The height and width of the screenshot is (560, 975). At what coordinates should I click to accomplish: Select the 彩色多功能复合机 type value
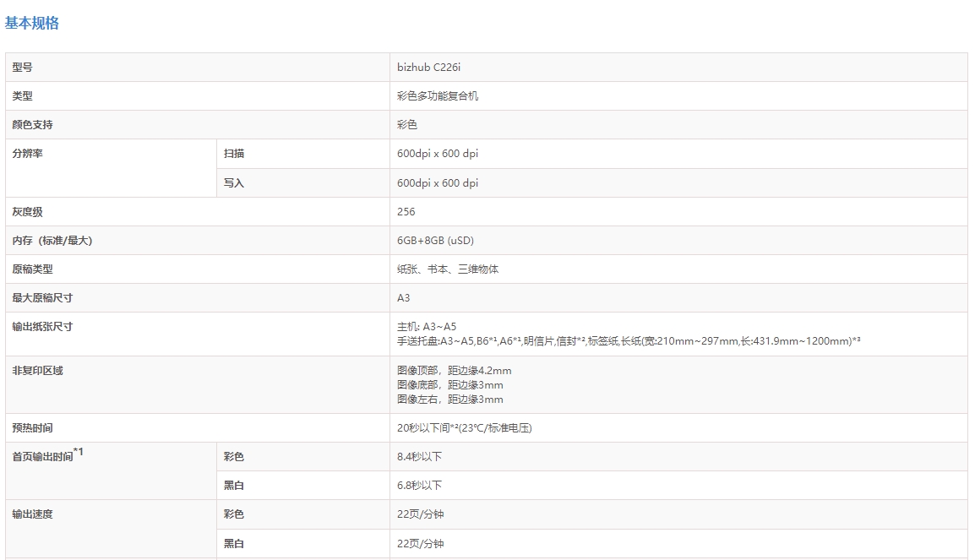point(438,96)
